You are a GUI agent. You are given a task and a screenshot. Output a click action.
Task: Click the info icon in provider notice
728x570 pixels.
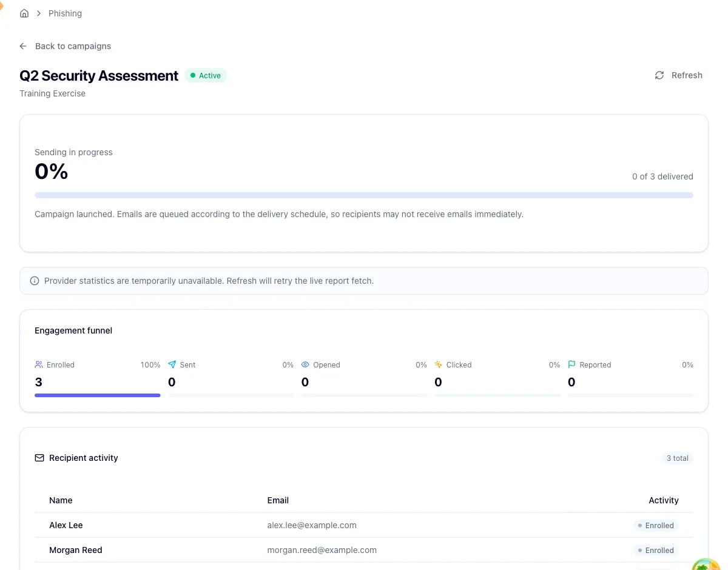[35, 281]
